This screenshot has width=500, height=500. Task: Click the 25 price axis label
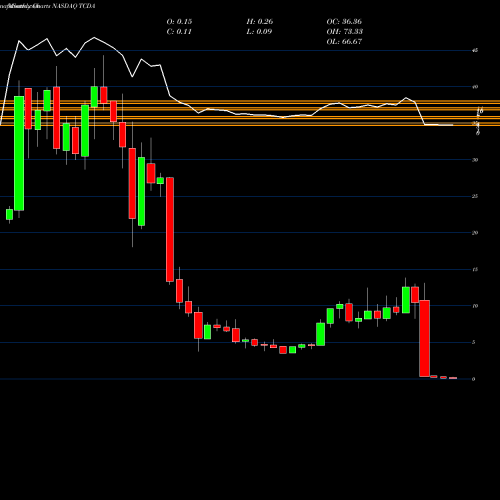tap(475, 196)
